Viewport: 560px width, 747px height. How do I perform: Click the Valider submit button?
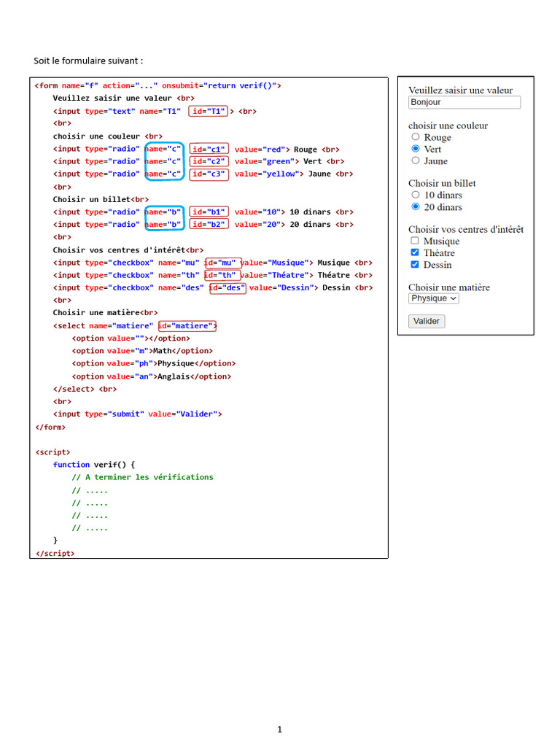pos(427,321)
